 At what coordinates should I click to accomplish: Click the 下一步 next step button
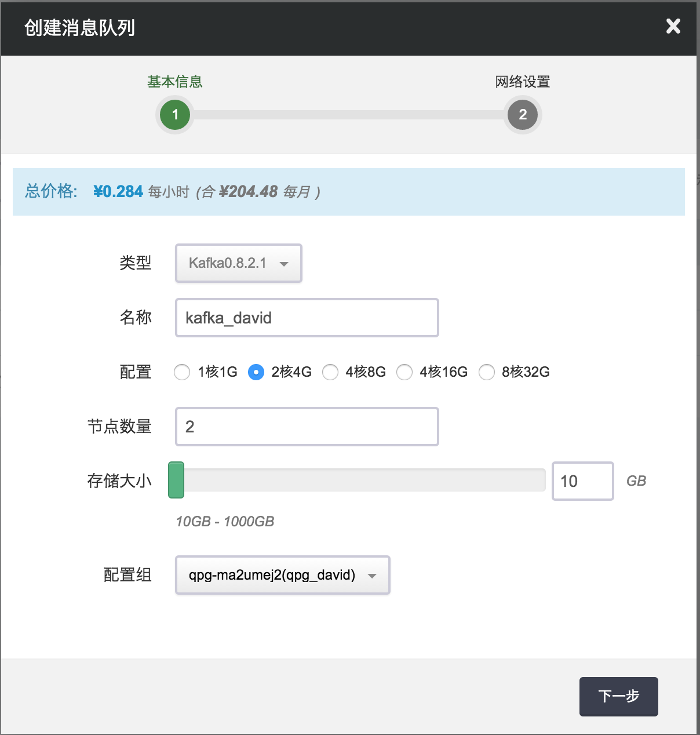pos(618,696)
